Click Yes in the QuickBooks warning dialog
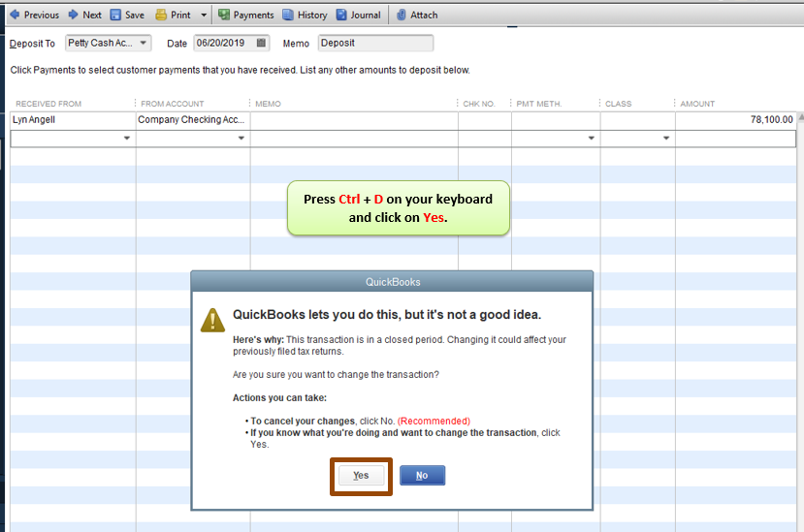The width and height of the screenshot is (804, 532). [x=361, y=476]
